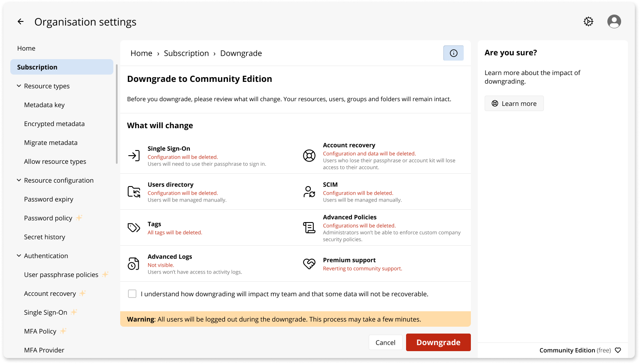Viewport: 640px width, 364px height.
Task: Click the Organisation settings title
Action: point(85,22)
